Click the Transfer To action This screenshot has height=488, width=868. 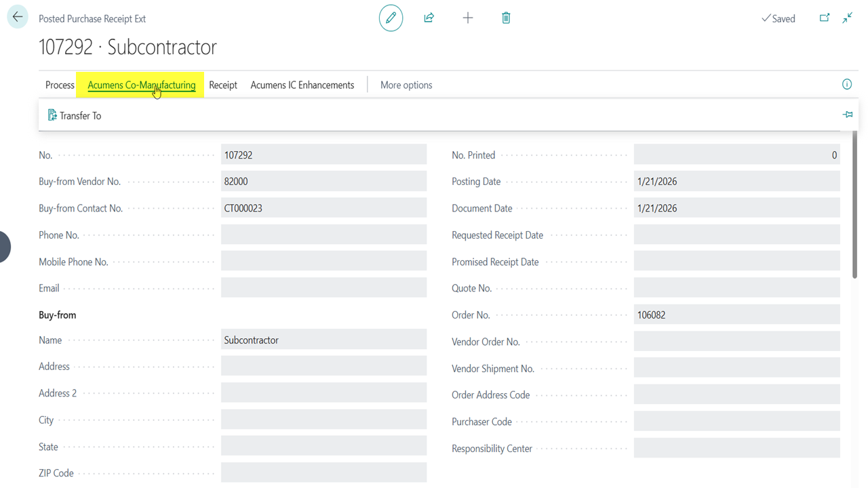click(75, 116)
